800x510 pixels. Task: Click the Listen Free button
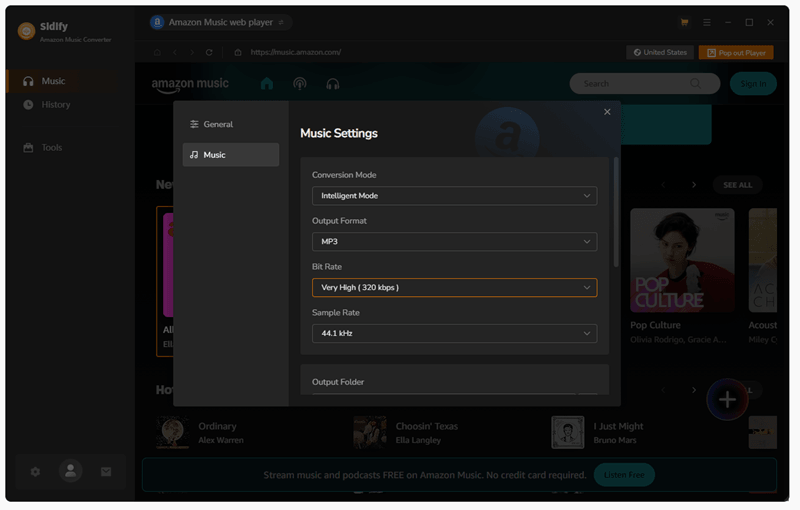coord(624,475)
